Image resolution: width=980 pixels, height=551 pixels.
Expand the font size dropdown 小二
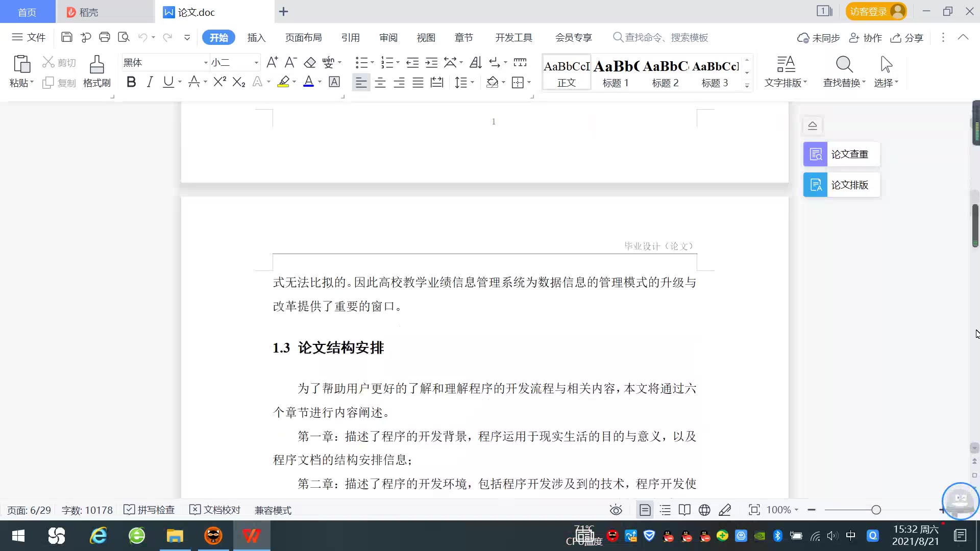click(256, 63)
